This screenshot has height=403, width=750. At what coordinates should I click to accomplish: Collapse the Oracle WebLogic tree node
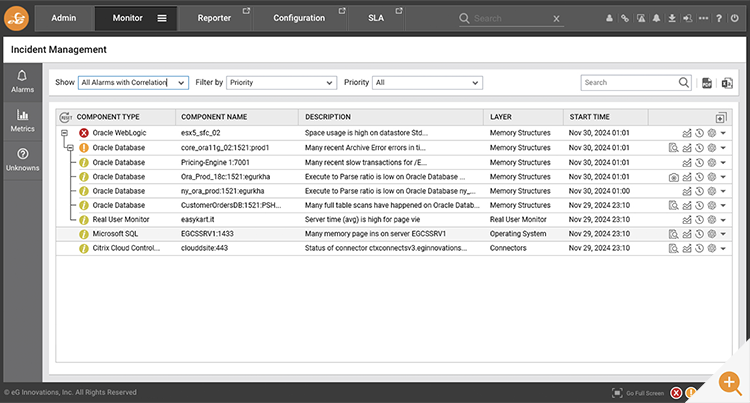(65, 133)
